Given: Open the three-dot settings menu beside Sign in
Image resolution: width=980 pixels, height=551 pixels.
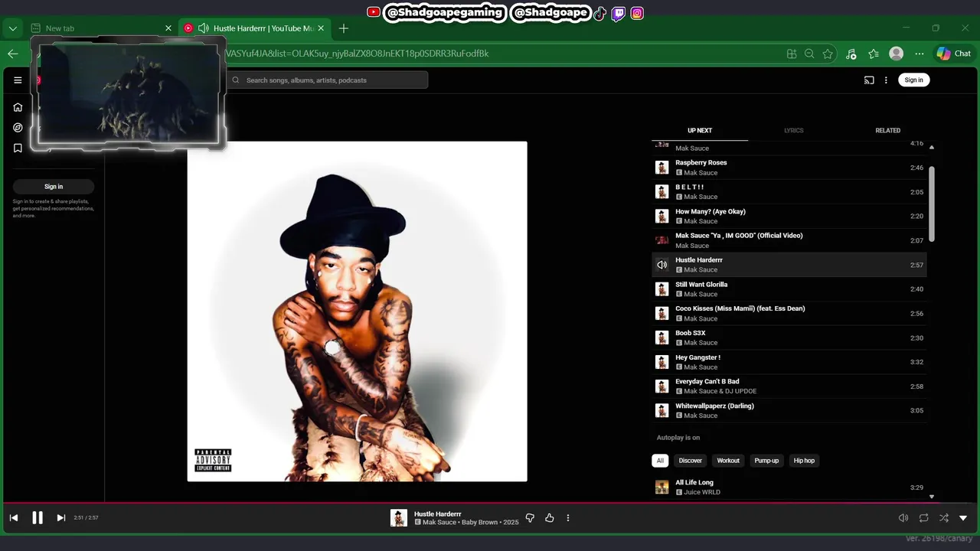Looking at the screenshot, I should (x=886, y=80).
